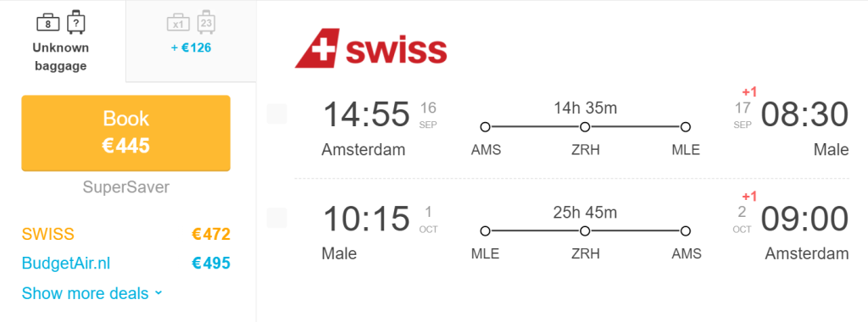Select the +€126 baggage option tab

coord(191,41)
